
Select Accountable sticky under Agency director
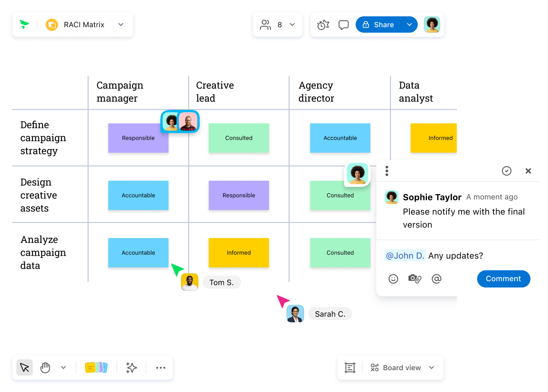[340, 138]
